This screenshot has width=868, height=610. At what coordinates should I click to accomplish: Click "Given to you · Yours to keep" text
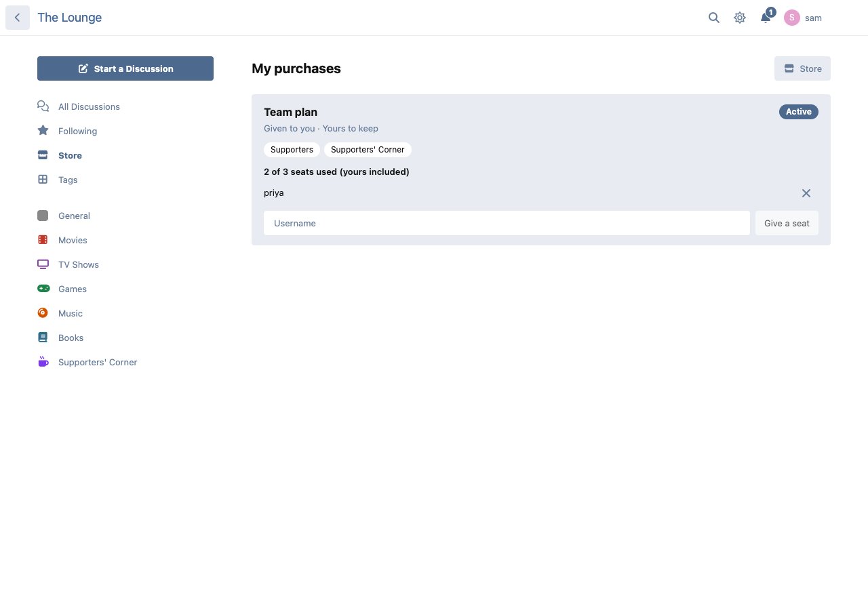click(x=321, y=128)
